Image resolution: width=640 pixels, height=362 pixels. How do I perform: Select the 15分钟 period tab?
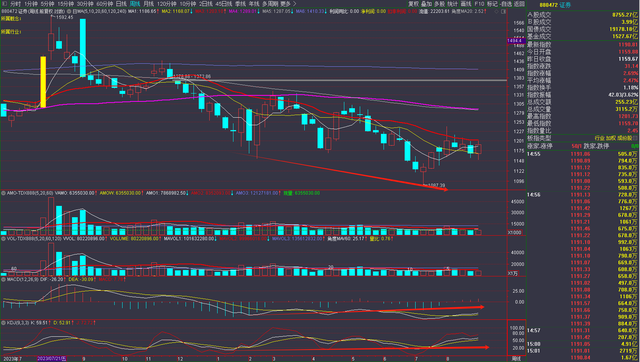65,4
